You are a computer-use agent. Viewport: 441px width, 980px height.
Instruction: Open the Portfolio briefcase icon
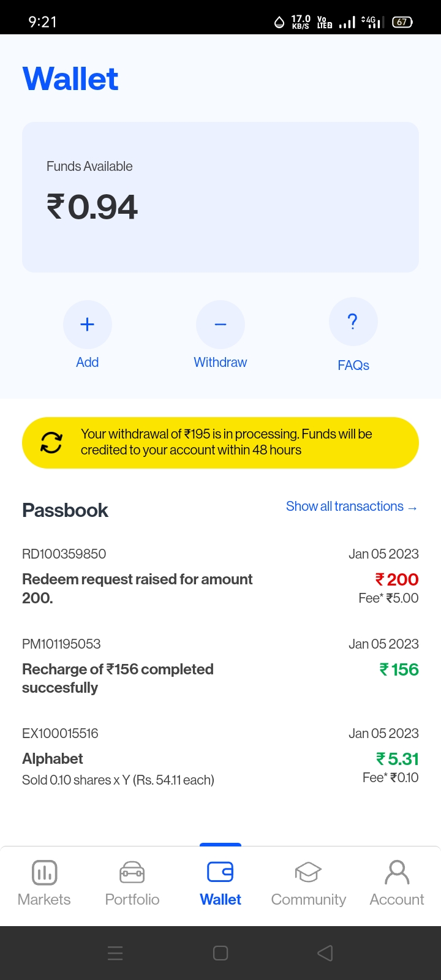[132, 872]
